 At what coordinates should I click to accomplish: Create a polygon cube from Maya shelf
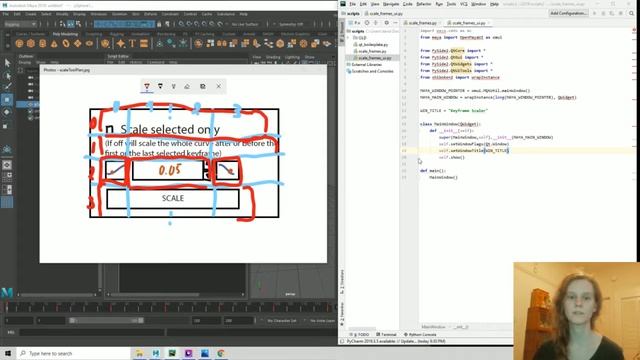click(31, 43)
